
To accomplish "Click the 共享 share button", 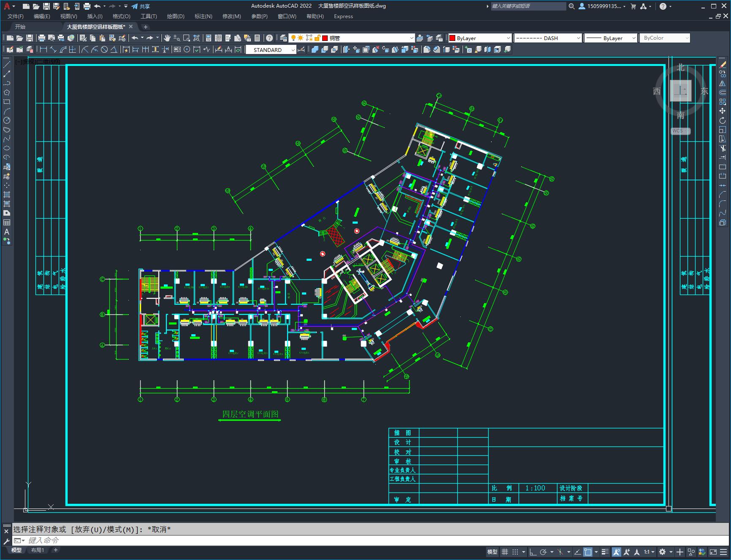I will pos(141,6).
